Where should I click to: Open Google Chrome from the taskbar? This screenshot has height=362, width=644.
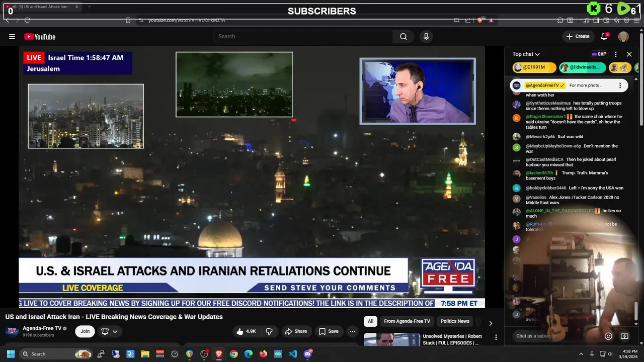tap(233, 354)
